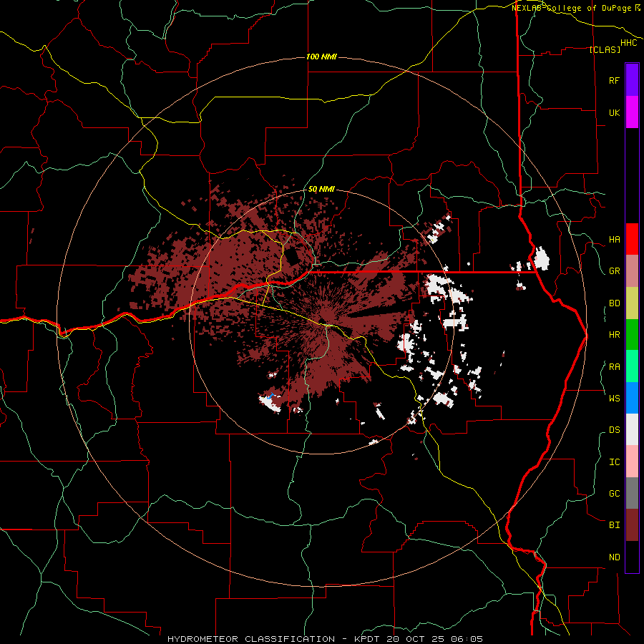Screen dimensions: 644x644
Task: Click the Hydrometeor Classification title caption
Action: click(x=325, y=639)
